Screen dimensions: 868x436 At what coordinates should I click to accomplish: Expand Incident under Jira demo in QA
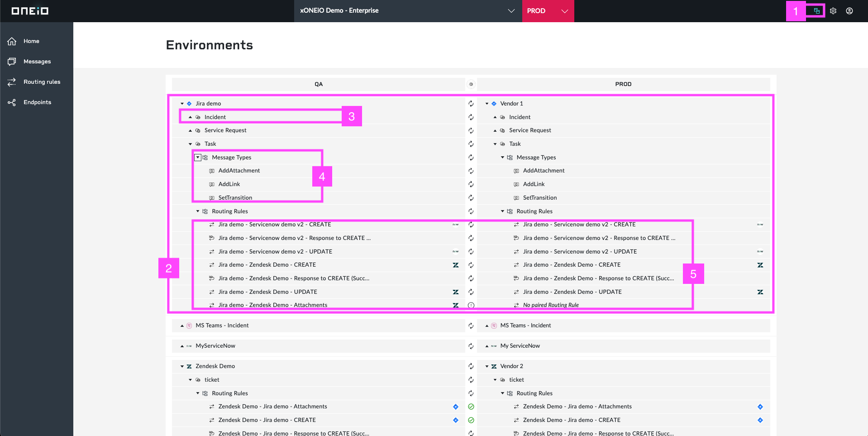191,117
